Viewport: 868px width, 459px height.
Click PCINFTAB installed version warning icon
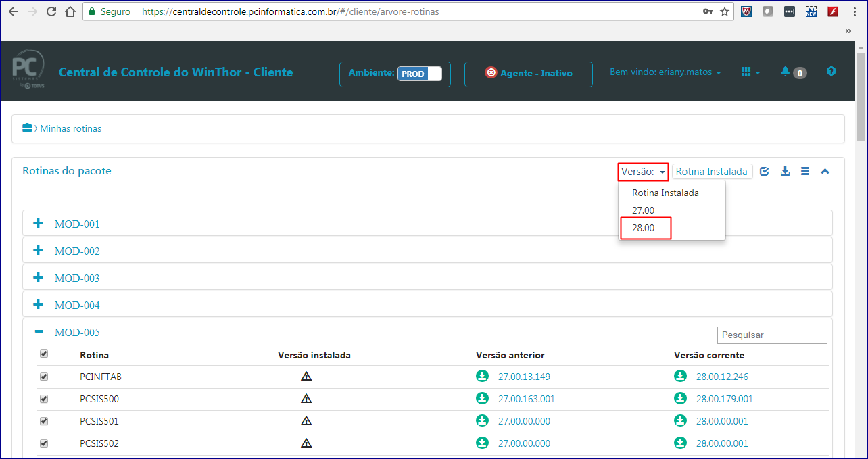(306, 377)
